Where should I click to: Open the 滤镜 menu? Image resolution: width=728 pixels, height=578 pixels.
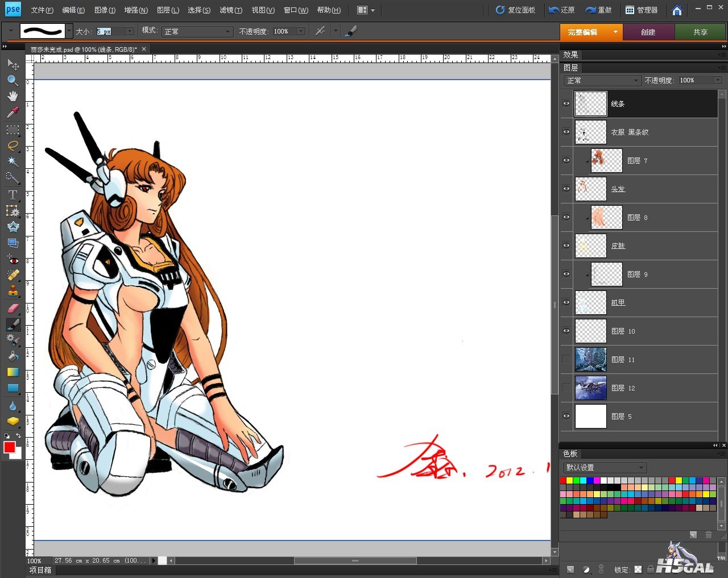[231, 10]
